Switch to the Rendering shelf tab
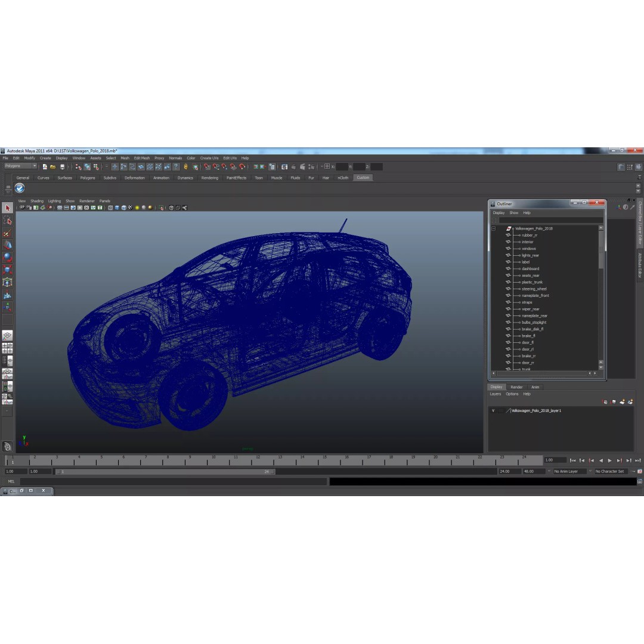Screen dimensions: 644x644 [x=209, y=178]
